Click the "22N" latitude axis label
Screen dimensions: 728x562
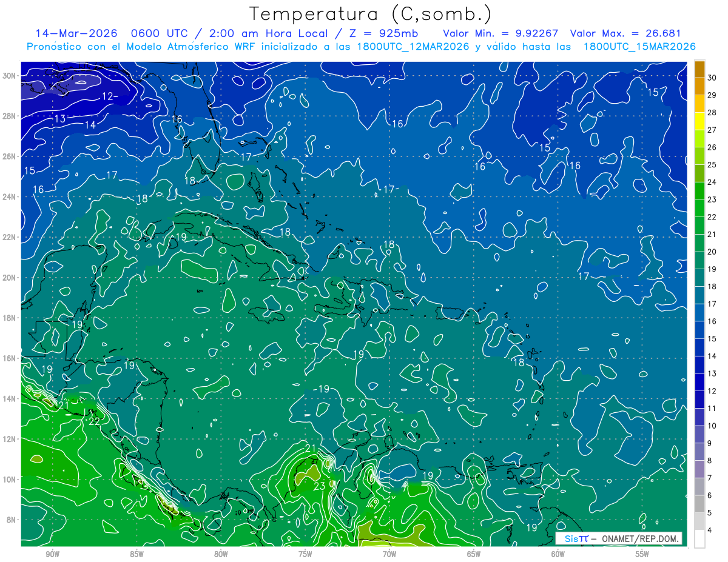coord(10,237)
